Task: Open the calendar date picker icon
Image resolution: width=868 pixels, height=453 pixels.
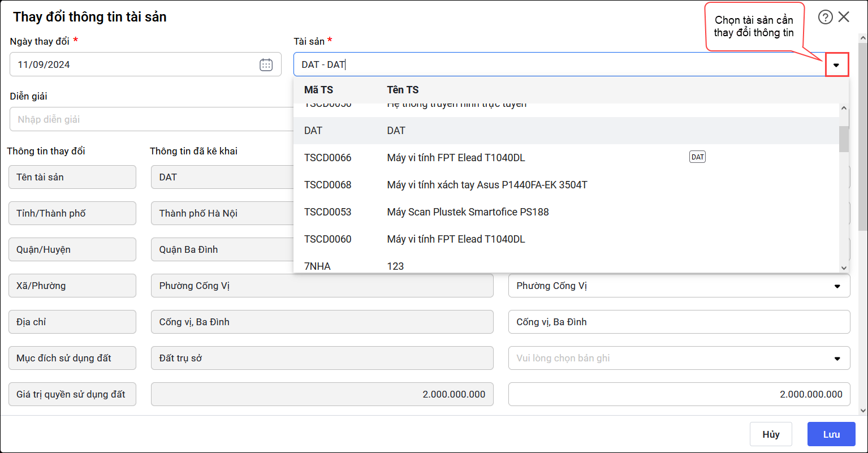Action: click(x=266, y=64)
